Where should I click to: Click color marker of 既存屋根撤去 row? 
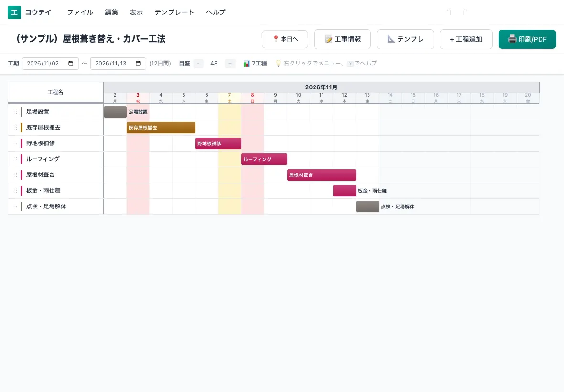22,128
